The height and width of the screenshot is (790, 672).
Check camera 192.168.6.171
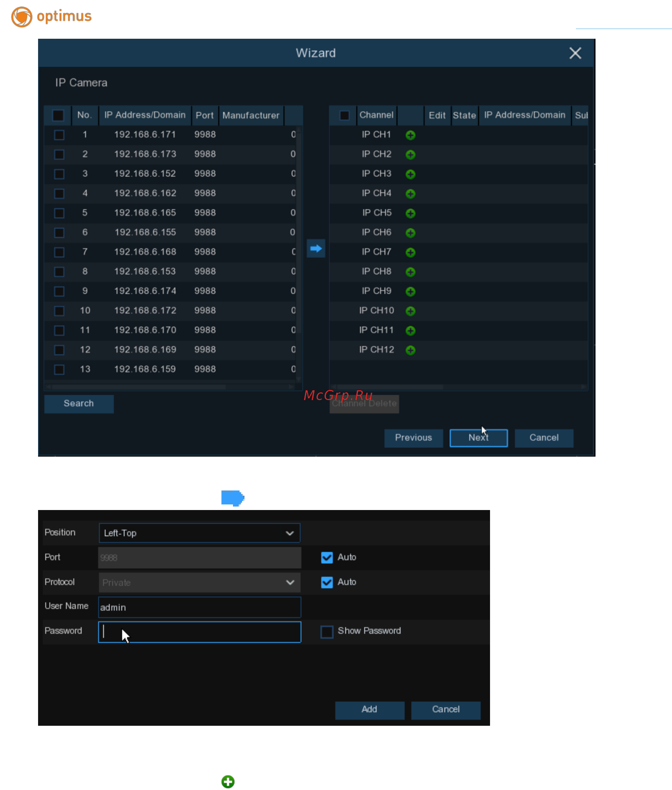point(59,135)
